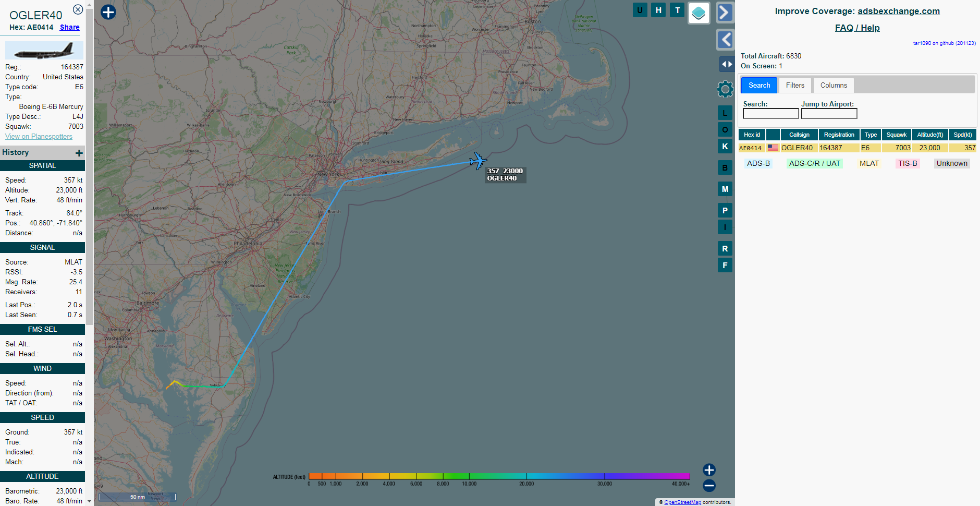Click the OGLER40 map label

pyautogui.click(x=505, y=175)
